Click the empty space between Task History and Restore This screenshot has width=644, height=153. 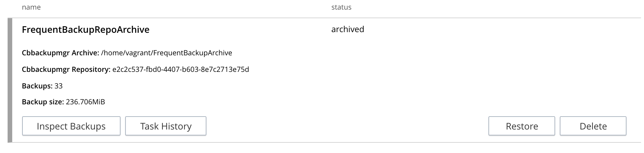[347, 126]
